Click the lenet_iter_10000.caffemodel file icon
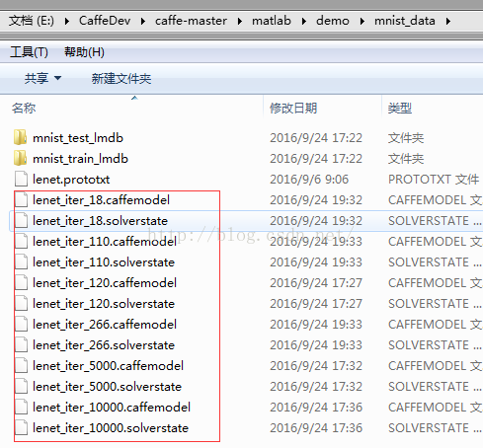Viewport: 483px width, 448px height. click(x=21, y=407)
